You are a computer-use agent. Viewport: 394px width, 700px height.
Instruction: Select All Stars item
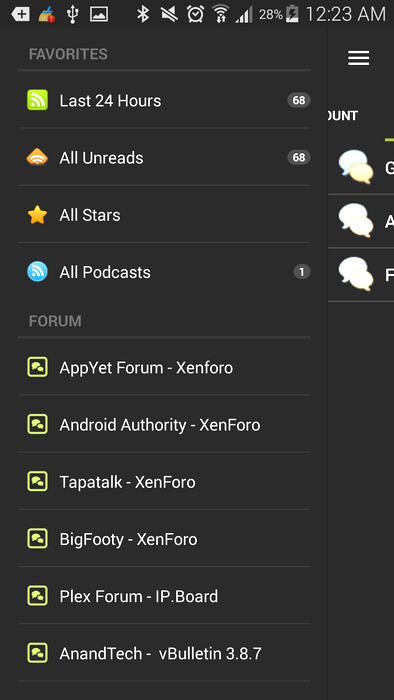click(164, 215)
